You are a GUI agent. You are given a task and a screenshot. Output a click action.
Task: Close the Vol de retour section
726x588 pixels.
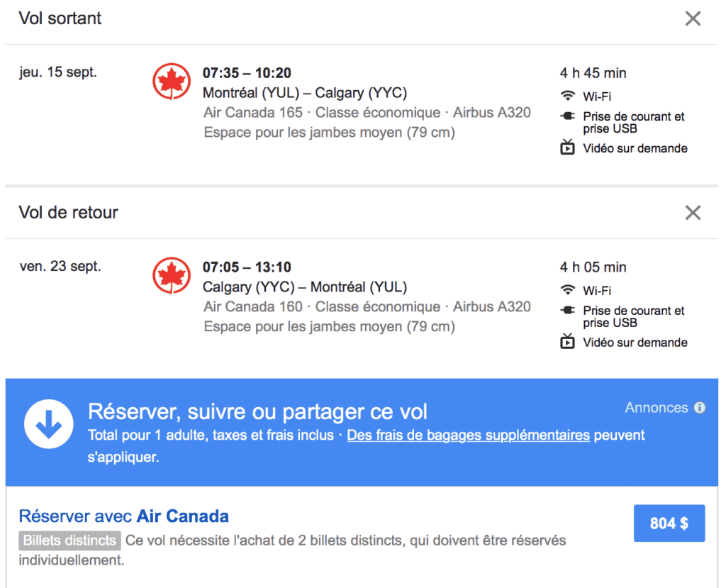[693, 212]
